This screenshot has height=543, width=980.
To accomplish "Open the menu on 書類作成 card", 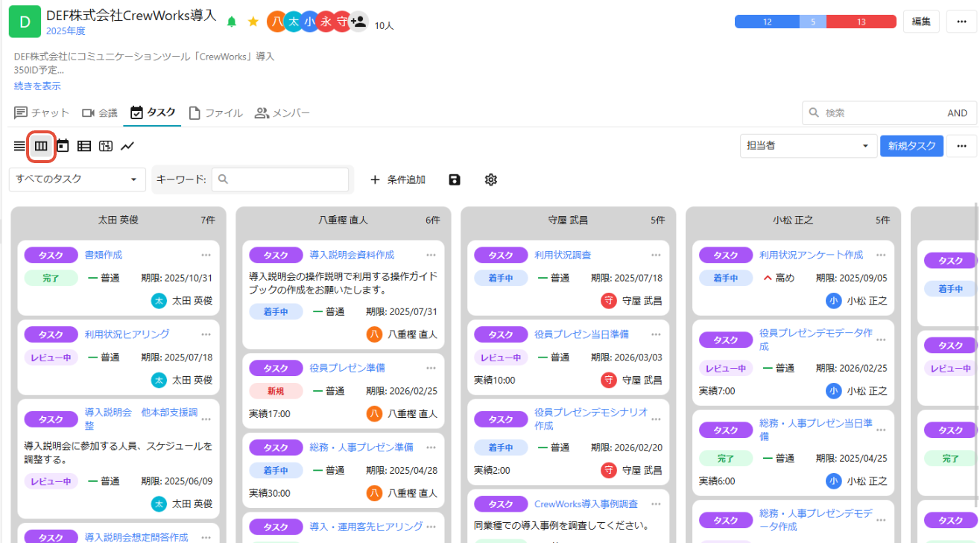I will pyautogui.click(x=206, y=255).
